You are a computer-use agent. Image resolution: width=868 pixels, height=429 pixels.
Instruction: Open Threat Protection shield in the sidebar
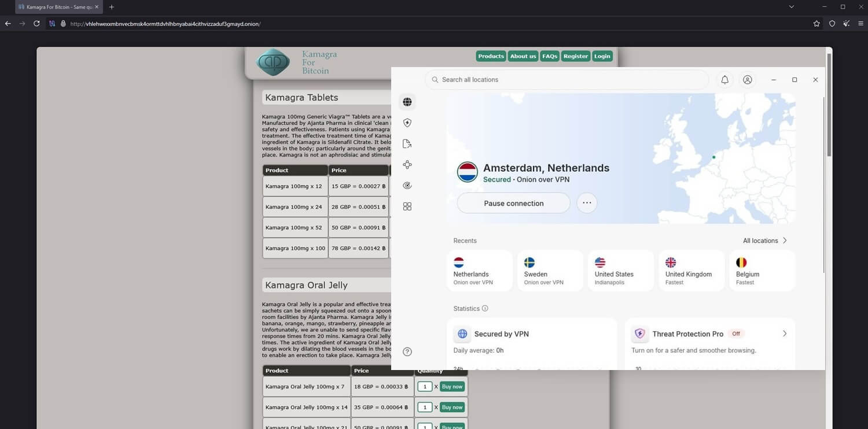407,123
